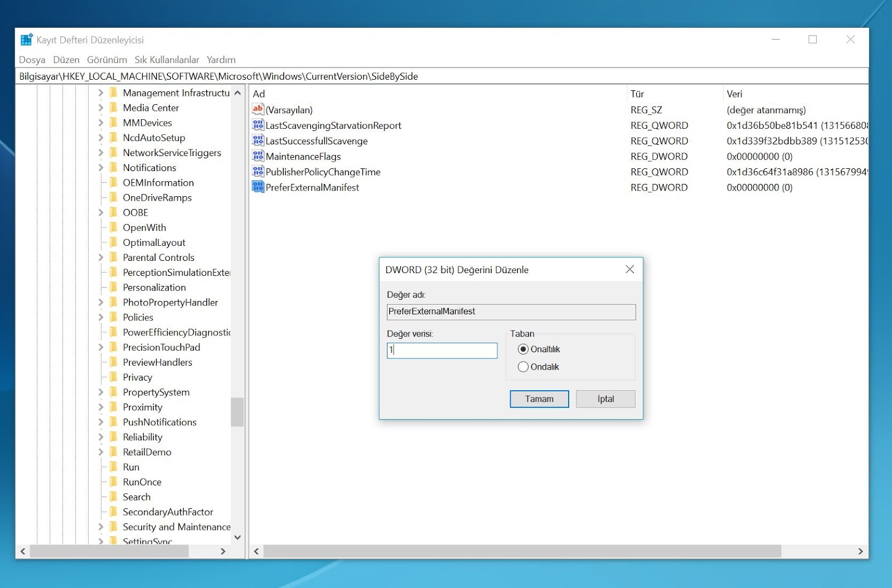Expand the Management Infrastructure tree node

click(x=101, y=93)
